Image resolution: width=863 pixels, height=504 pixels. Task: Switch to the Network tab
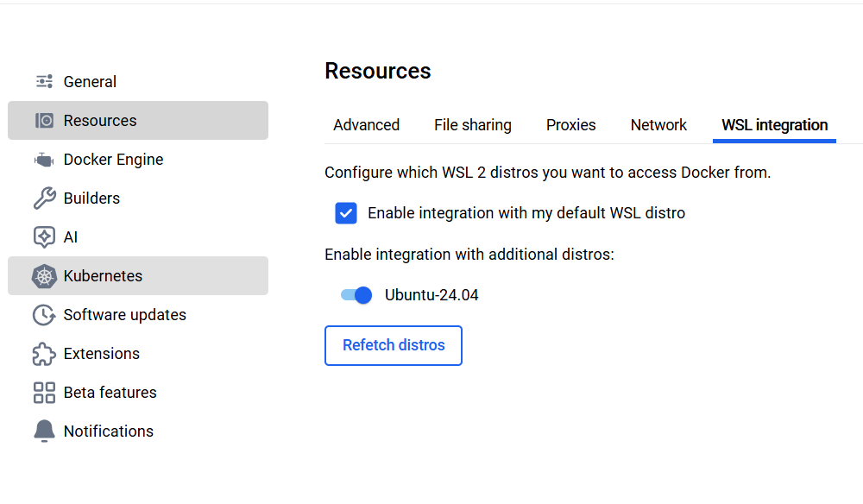coord(658,125)
